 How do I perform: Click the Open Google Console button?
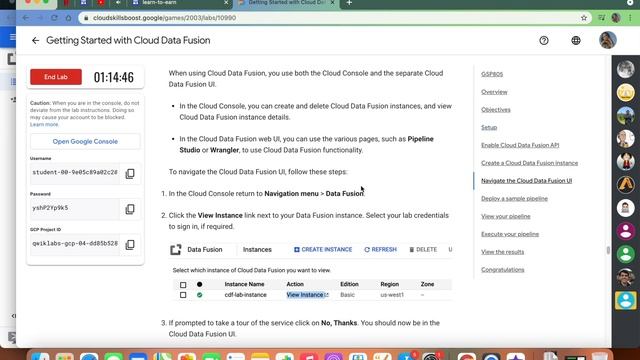85,141
